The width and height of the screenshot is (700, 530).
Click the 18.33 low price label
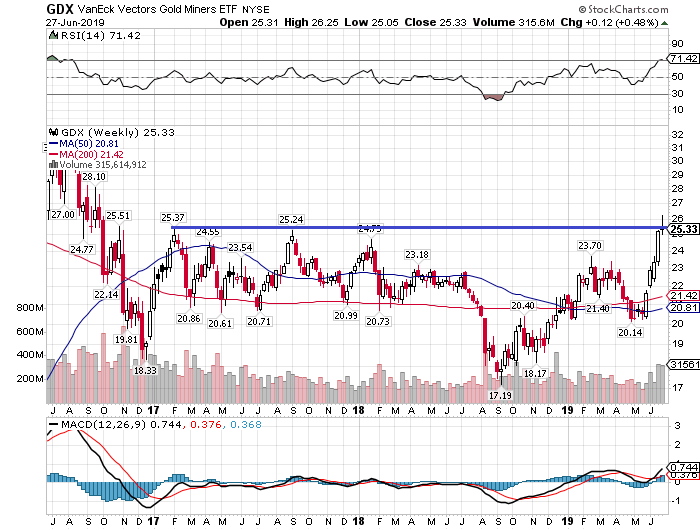coord(145,370)
